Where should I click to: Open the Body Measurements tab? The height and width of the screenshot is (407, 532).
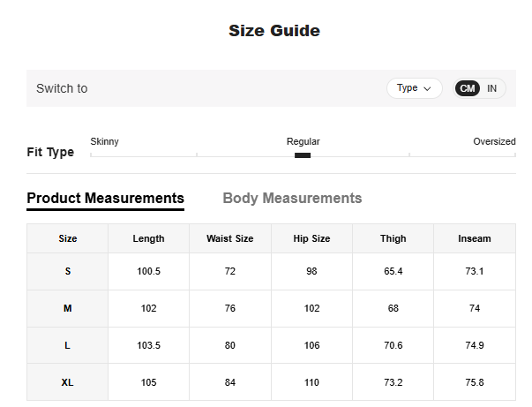(x=292, y=198)
